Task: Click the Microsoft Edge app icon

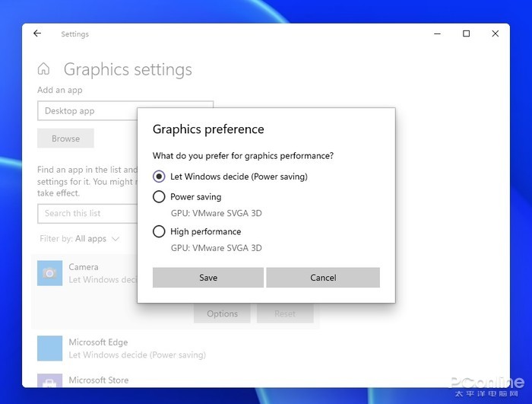Action: coord(49,348)
